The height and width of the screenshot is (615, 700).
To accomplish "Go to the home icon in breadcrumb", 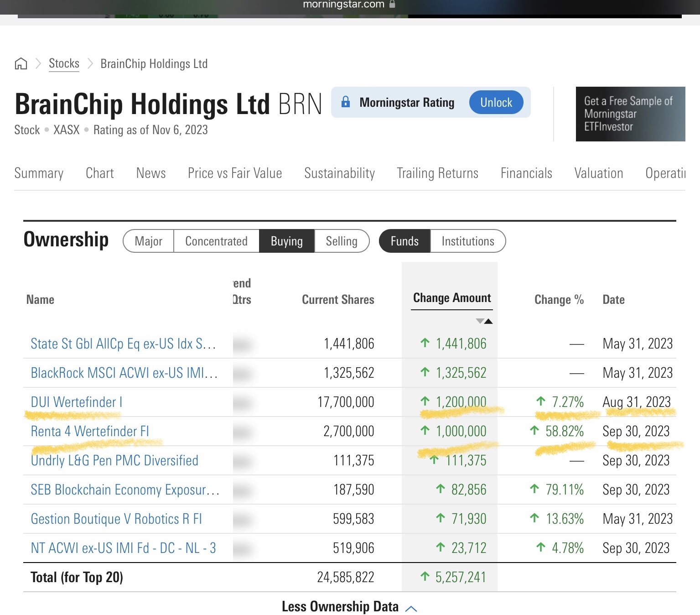I will coord(21,63).
